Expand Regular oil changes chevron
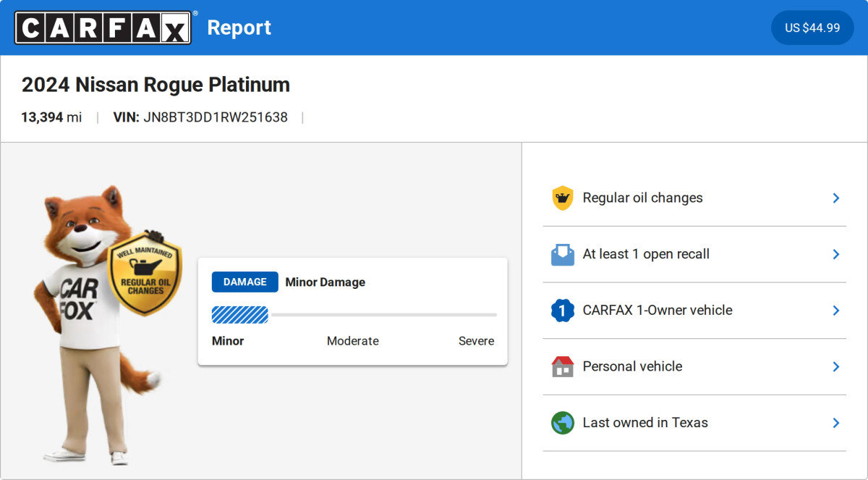The width and height of the screenshot is (868, 480). tap(835, 198)
